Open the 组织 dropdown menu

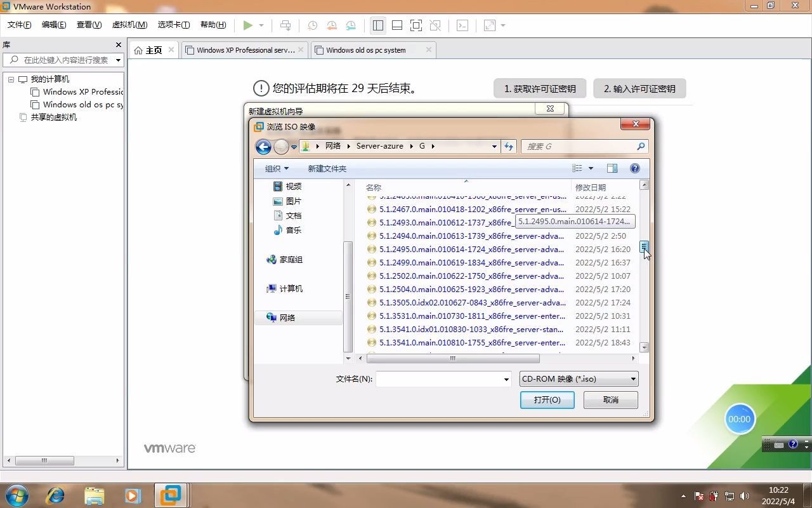click(277, 168)
